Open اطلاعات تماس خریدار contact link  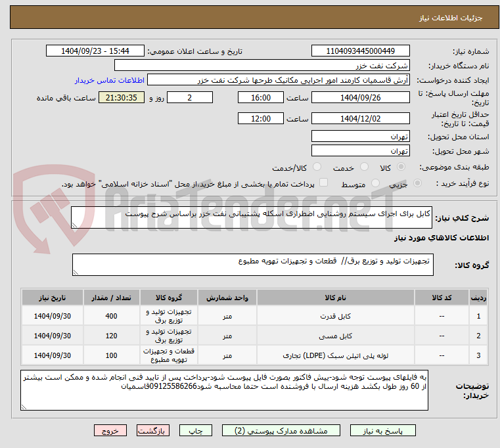[x=109, y=80]
